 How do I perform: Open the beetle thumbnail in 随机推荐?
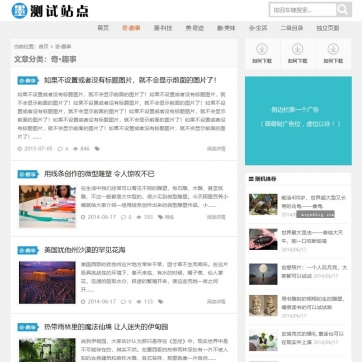[x=263, y=239]
